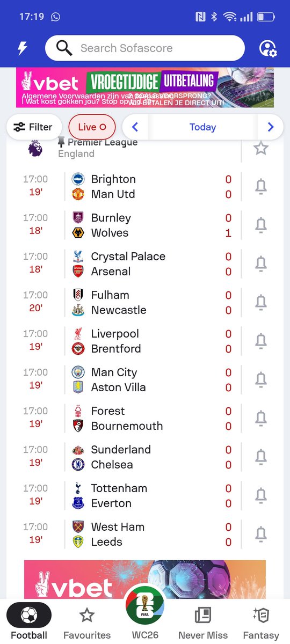The image size is (290, 644).
Task: Tap the magnifier icon in search bar
Action: [x=64, y=48]
